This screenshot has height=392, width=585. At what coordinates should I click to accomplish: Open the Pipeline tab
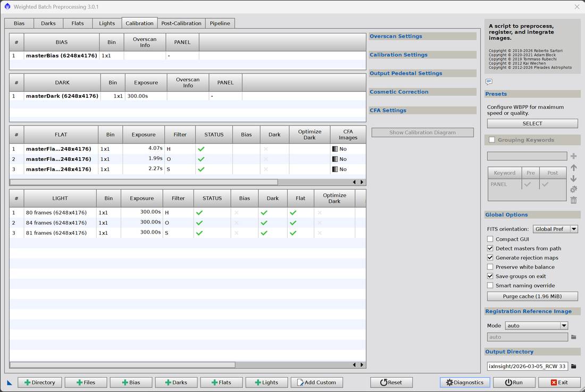pos(220,23)
